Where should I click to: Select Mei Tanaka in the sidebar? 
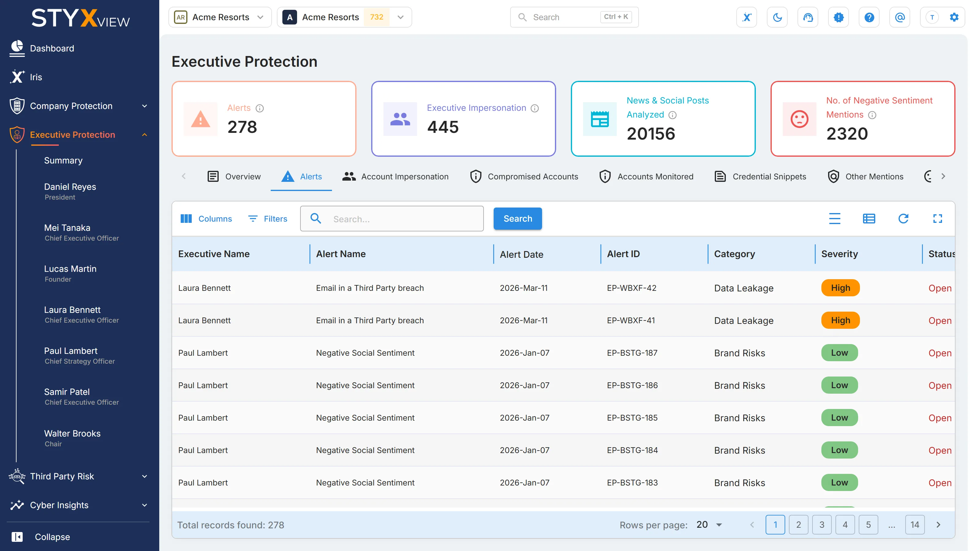[x=81, y=232]
